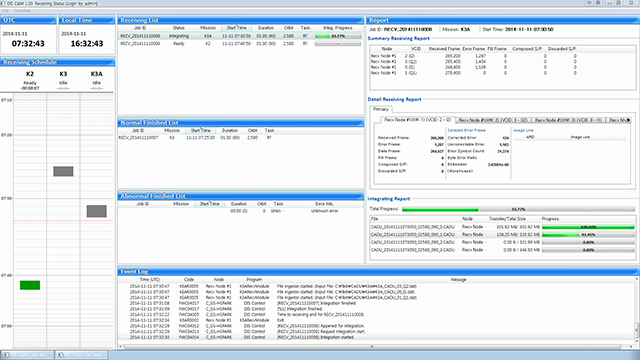Open the Schedule menu
This screenshot has width=640, height=360.
[x=22, y=11]
